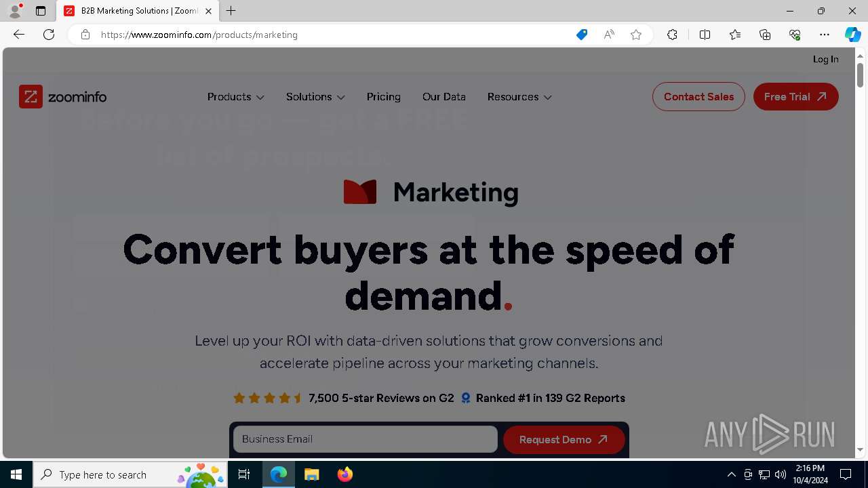Image resolution: width=868 pixels, height=488 pixels.
Task: Click the address bar URL
Action: 199,35
